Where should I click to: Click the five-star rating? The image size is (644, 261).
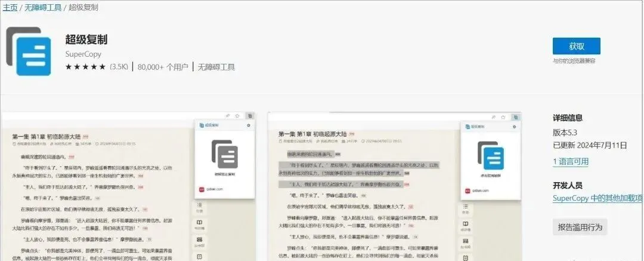coord(85,67)
